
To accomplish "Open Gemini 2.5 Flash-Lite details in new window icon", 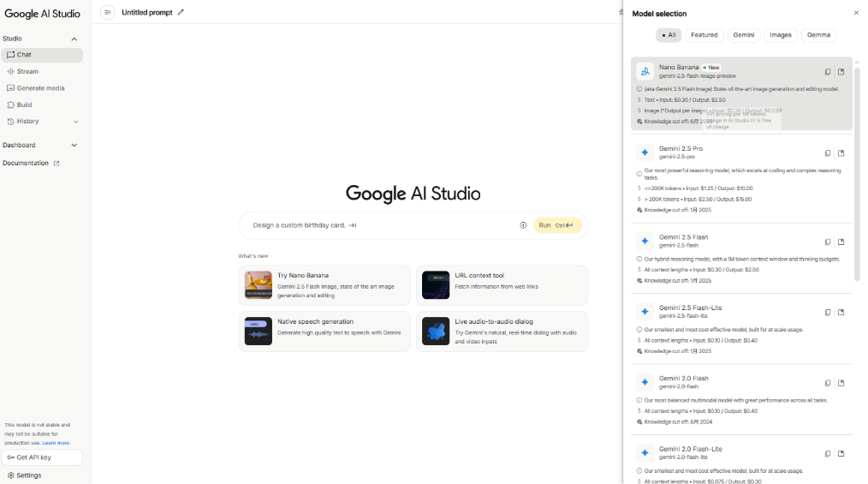I will (841, 313).
